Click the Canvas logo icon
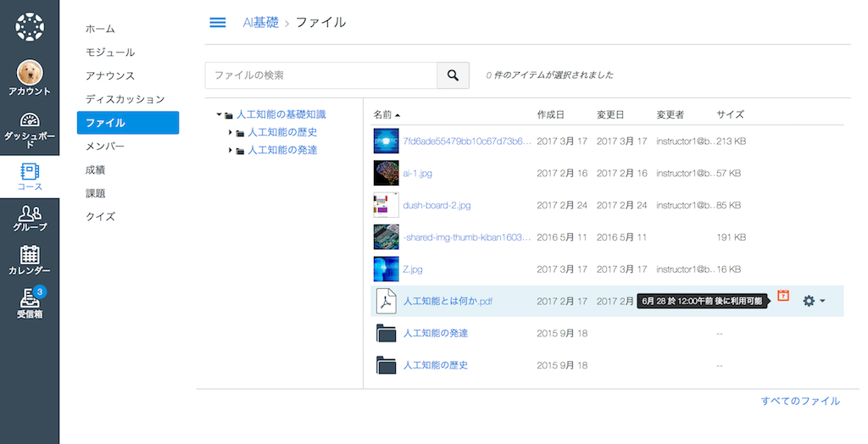Image resolution: width=868 pixels, height=444 pixels. [30, 27]
